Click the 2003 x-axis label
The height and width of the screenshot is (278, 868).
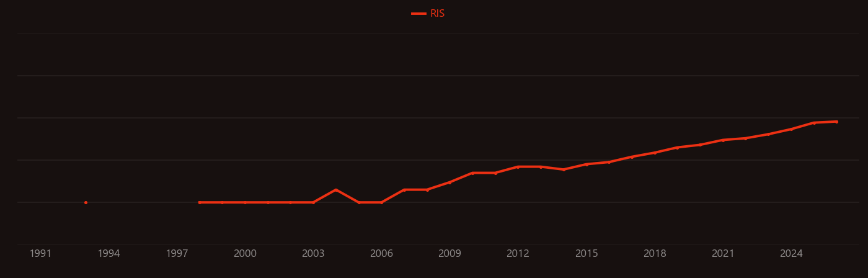(313, 254)
